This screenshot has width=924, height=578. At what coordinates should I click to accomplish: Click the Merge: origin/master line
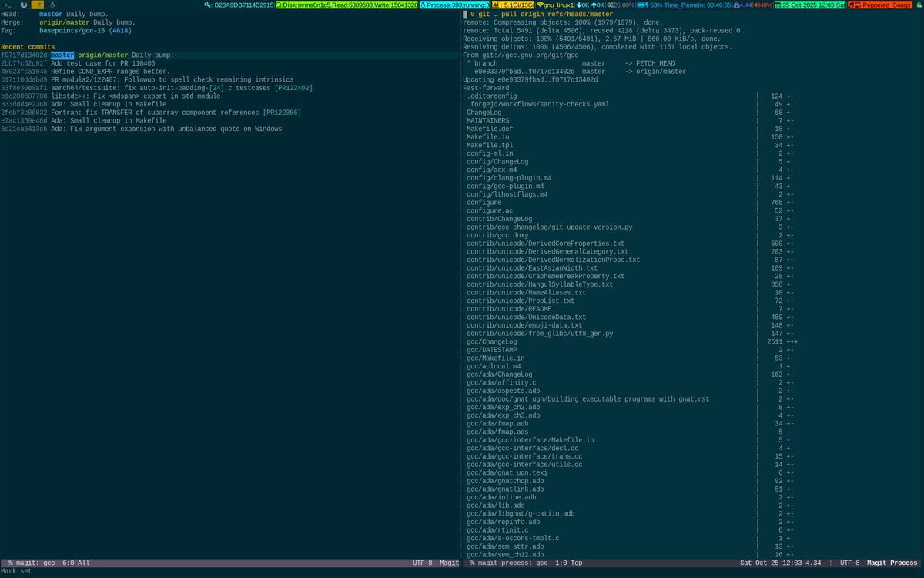pos(69,22)
